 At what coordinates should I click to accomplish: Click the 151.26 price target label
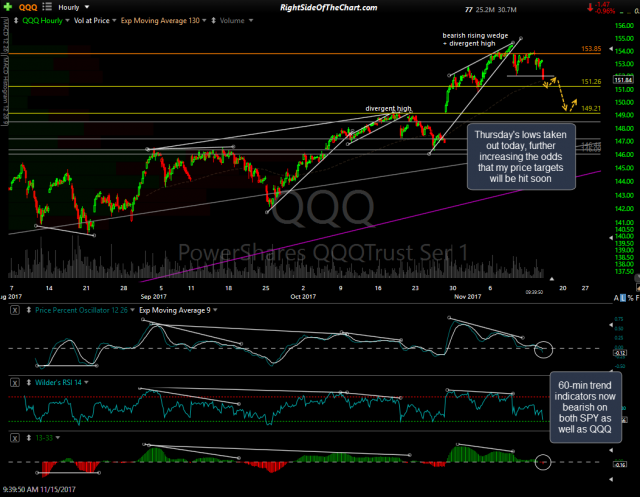(x=591, y=82)
